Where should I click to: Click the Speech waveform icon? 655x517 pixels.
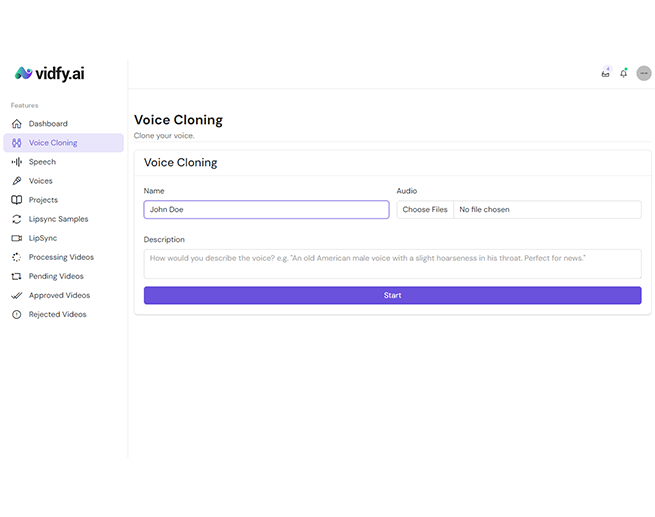coord(17,162)
